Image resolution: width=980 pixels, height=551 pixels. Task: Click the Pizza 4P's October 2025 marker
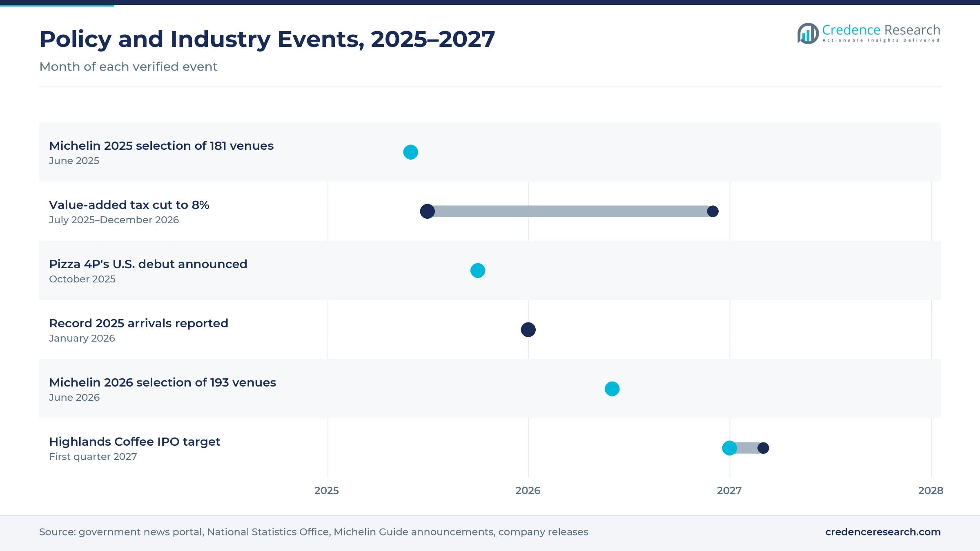pyautogui.click(x=478, y=271)
